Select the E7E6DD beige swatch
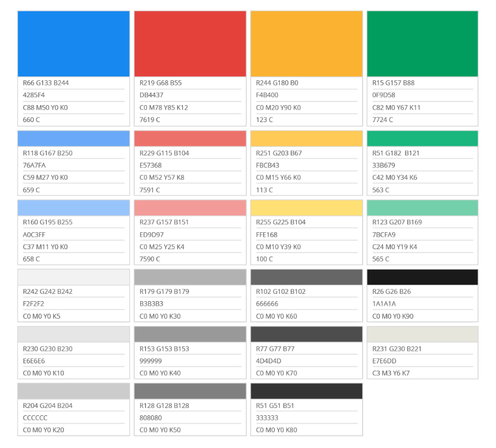This screenshot has width=496, height=448. pyautogui.click(x=423, y=334)
